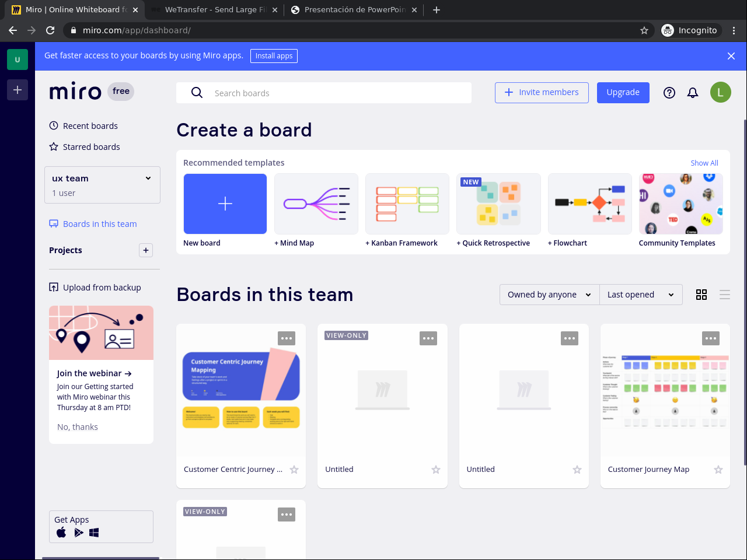Open the user profile avatar L
The height and width of the screenshot is (560, 747).
(x=721, y=92)
